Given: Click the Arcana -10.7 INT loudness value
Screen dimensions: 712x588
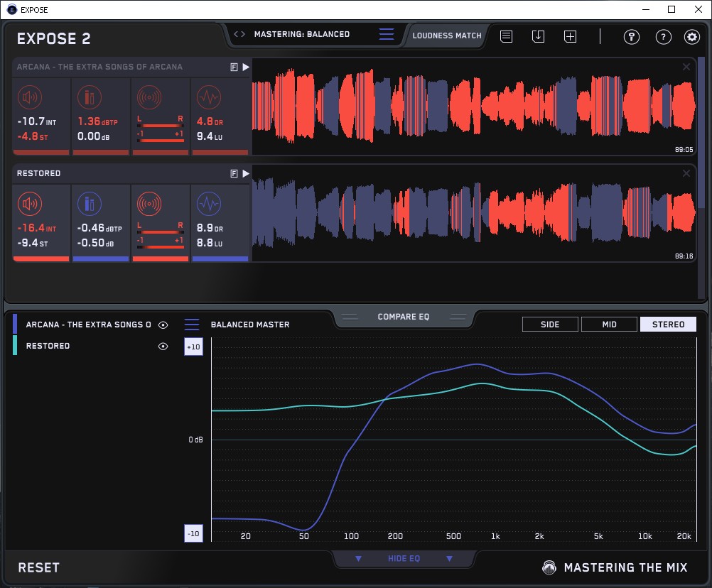Looking at the screenshot, I should coord(37,121).
